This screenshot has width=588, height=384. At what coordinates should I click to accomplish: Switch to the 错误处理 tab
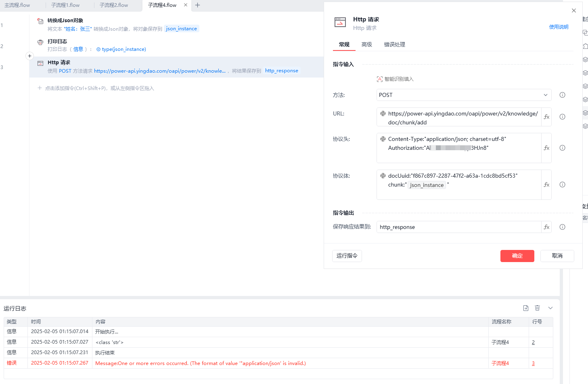click(394, 45)
